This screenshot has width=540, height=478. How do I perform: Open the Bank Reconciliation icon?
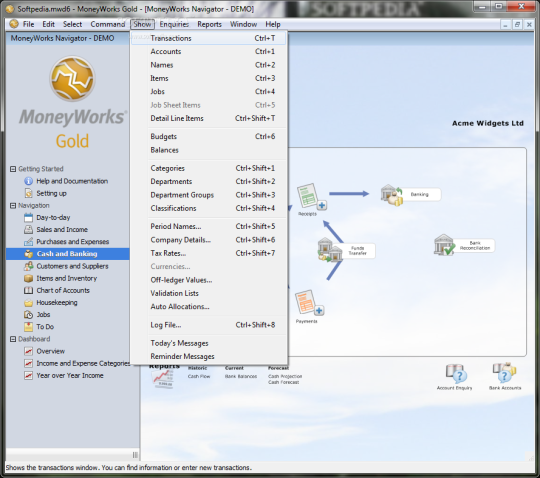[445, 245]
